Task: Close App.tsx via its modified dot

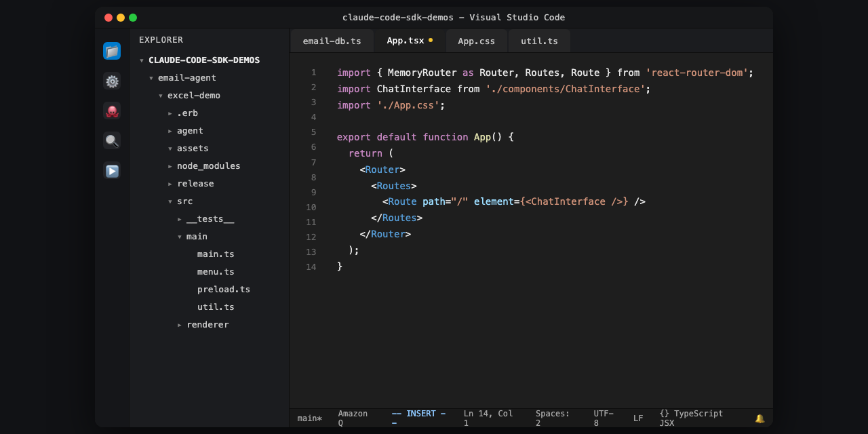Action: pyautogui.click(x=431, y=41)
